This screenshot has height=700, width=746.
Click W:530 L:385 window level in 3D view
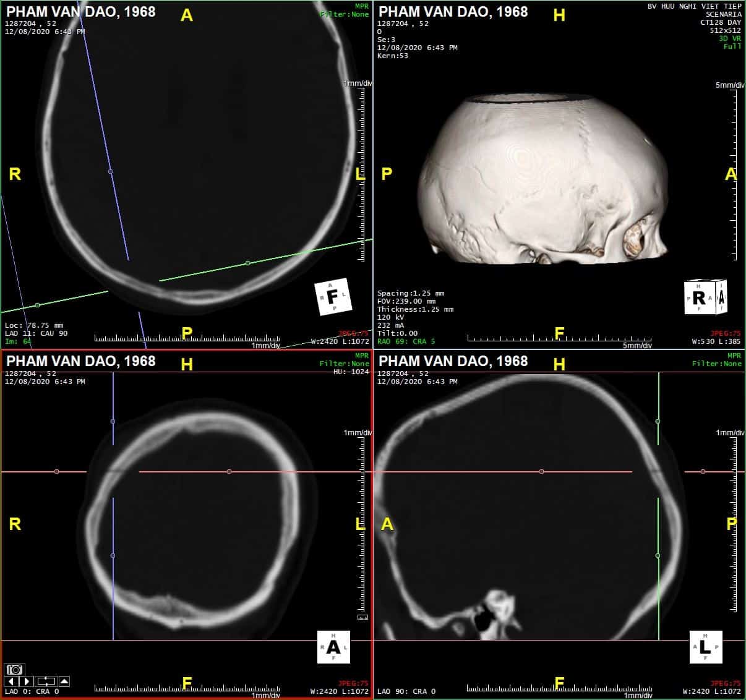[716, 341]
